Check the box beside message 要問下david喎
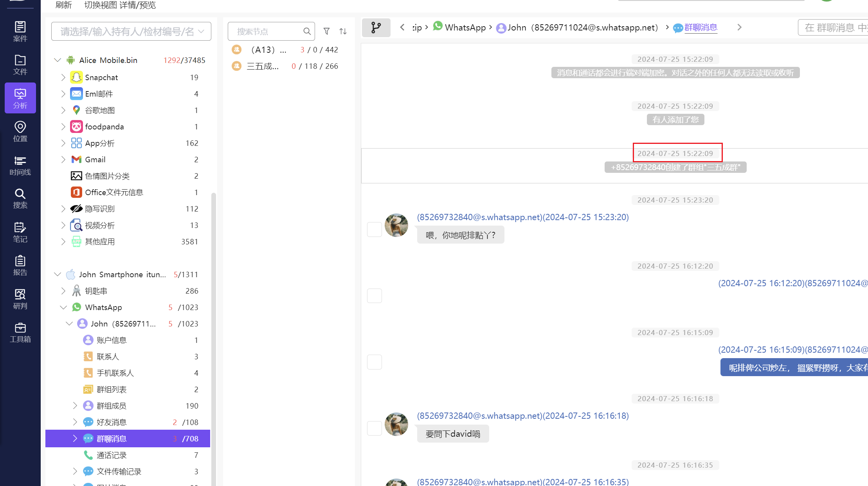The image size is (868, 486). pos(374,428)
